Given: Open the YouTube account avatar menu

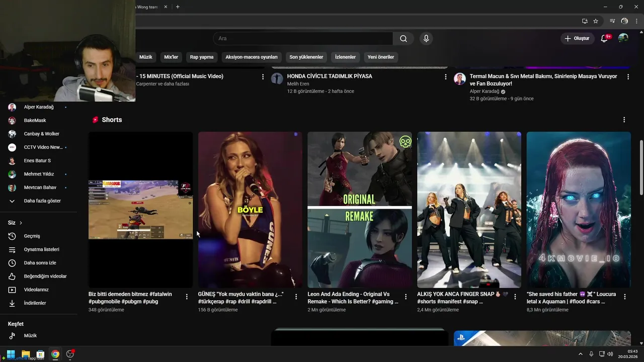Looking at the screenshot, I should pyautogui.click(x=623, y=38).
